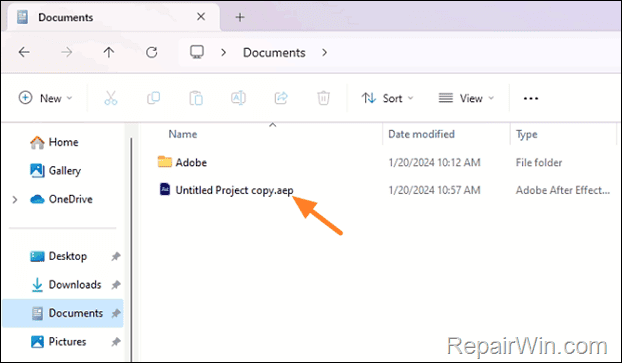Click the Copy icon in toolbar

[154, 98]
